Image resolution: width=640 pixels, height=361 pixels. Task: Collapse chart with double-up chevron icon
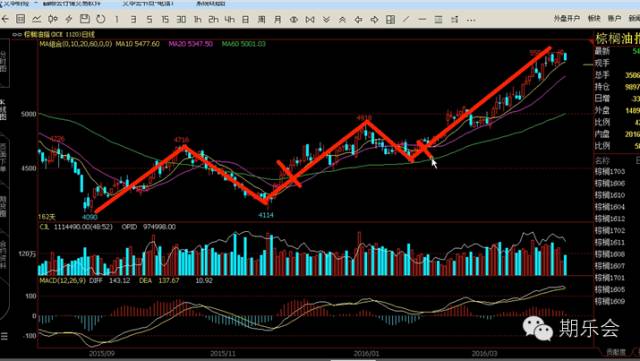click(342, 19)
